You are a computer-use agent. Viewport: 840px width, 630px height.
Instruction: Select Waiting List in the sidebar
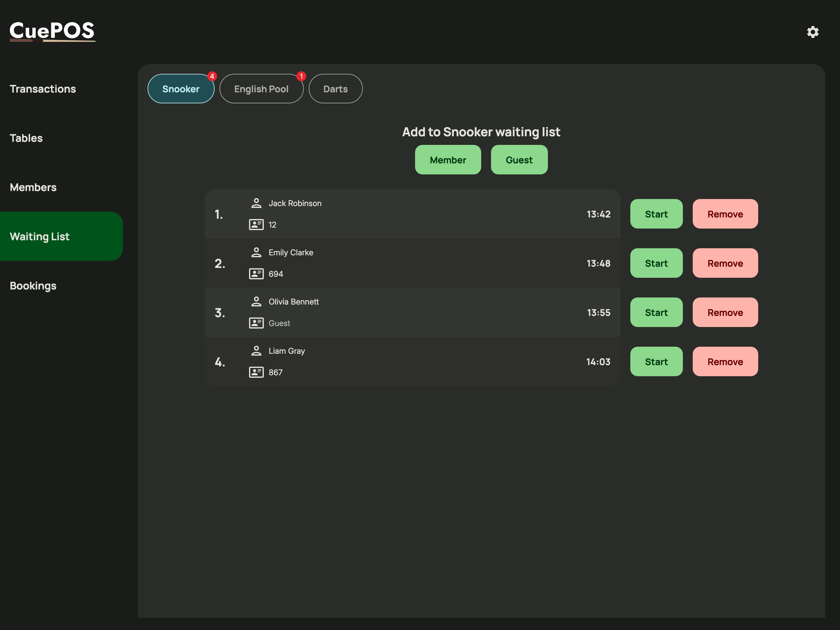[61, 236]
